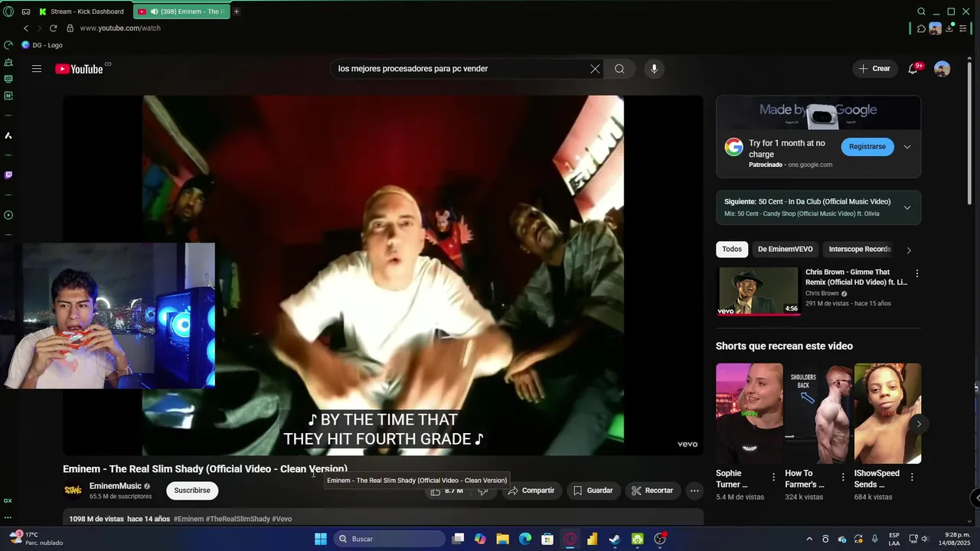Select the Interscope Records filter chip

(860, 249)
